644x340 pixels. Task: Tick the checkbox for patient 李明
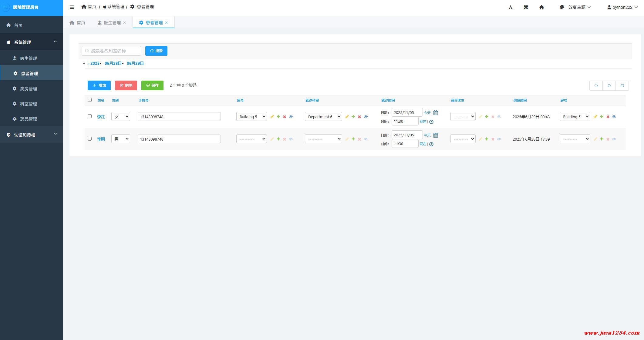click(x=89, y=139)
